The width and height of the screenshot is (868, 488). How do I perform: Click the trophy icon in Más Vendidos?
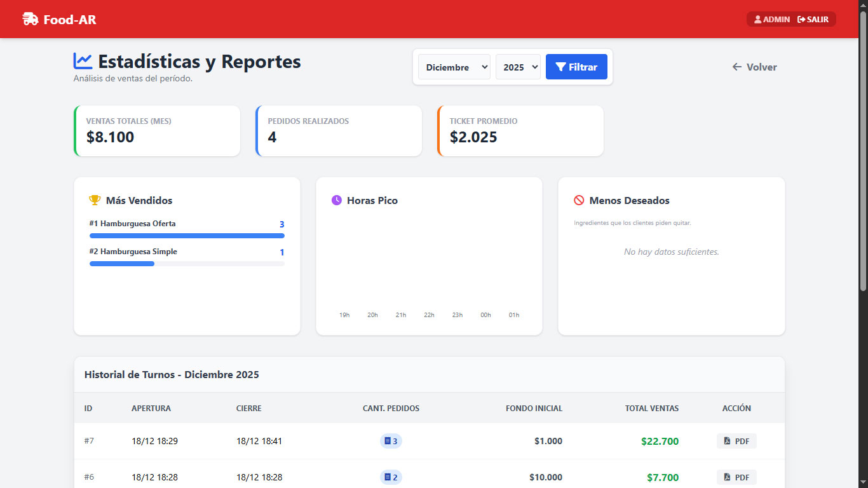(x=95, y=200)
